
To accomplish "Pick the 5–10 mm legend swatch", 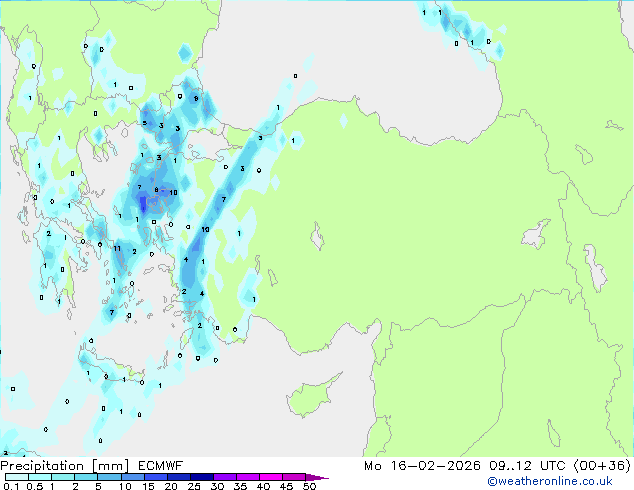I will [x=109, y=477].
